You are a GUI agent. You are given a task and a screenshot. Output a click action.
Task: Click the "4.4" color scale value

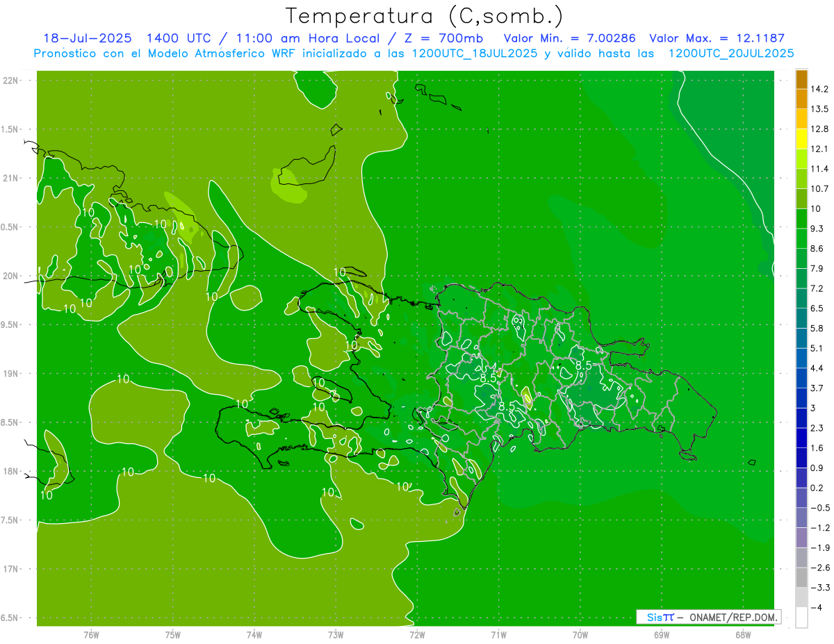coord(817,368)
